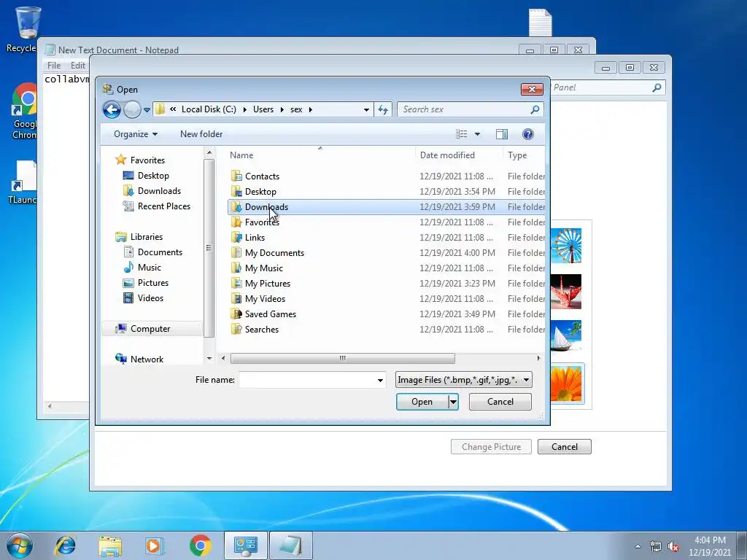Click the refresh button beside address bar
Screen dimensions: 747x560
pos(383,109)
